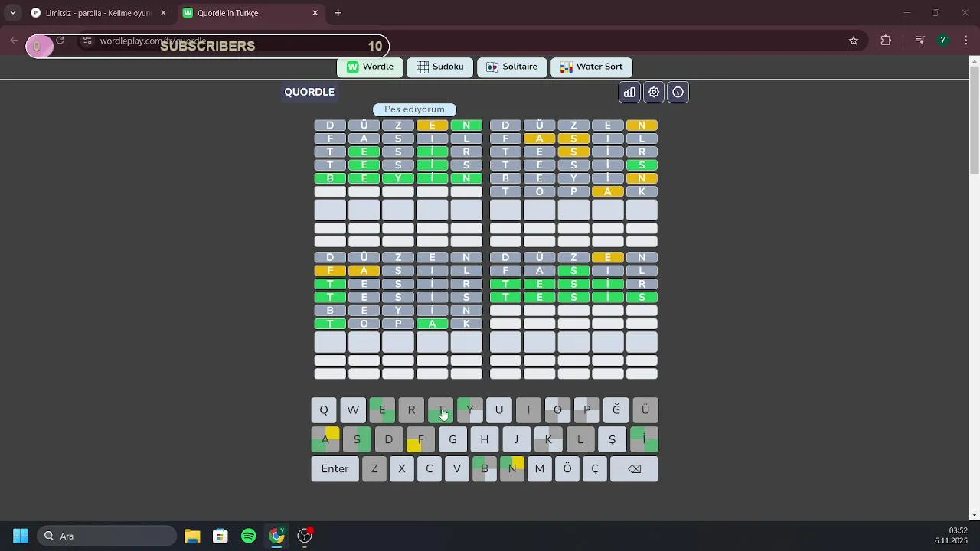Tap the X key
The width and height of the screenshot is (980, 551).
(x=402, y=468)
